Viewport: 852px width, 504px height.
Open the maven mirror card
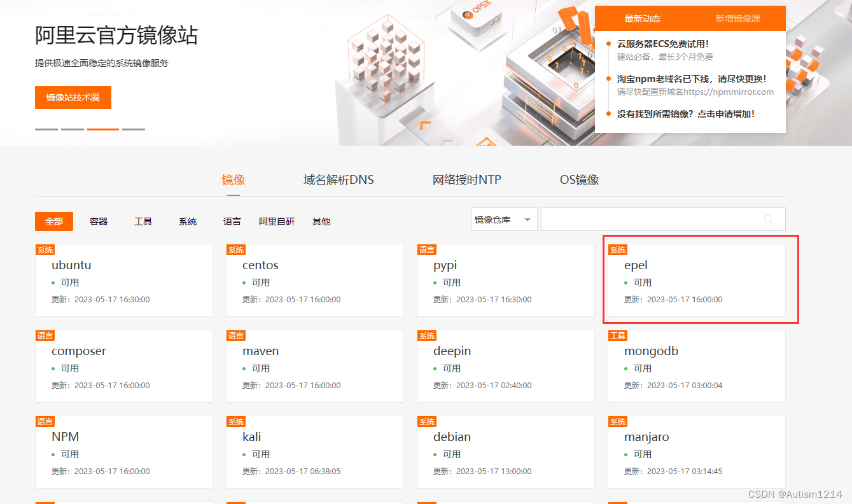click(315, 366)
